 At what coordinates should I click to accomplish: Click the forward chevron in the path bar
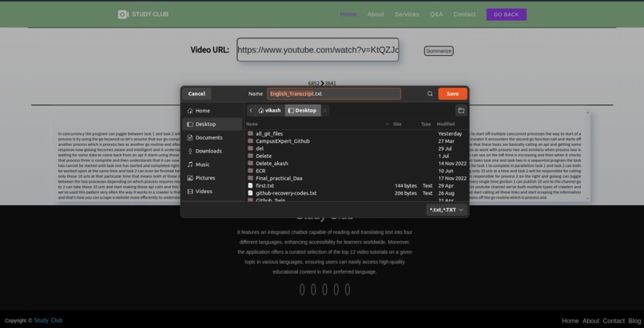[325, 111]
